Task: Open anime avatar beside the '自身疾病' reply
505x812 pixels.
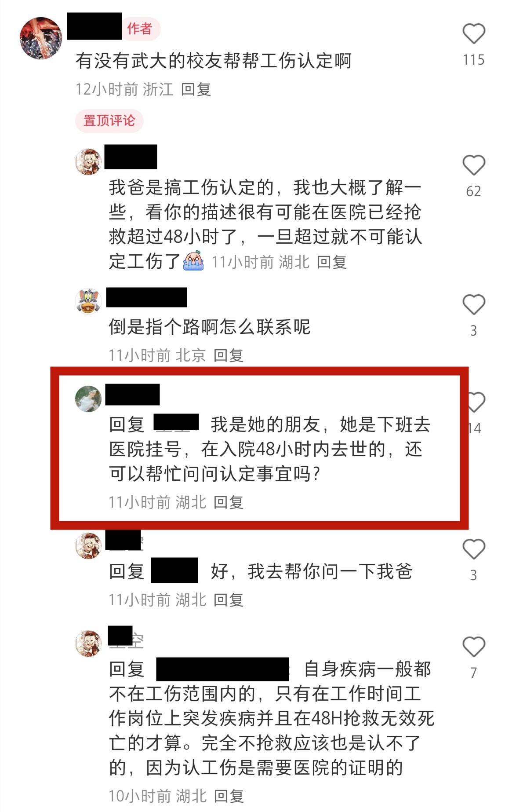Action: click(x=88, y=644)
